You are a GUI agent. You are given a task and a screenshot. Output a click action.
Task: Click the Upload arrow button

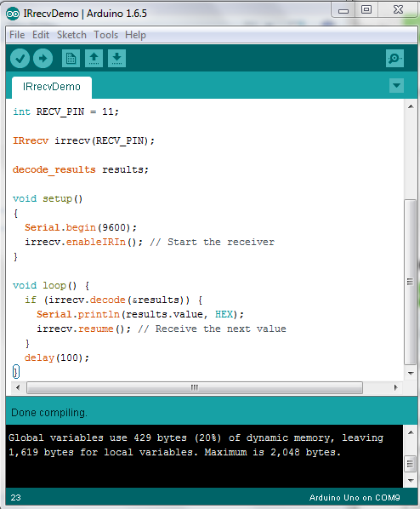click(x=43, y=59)
